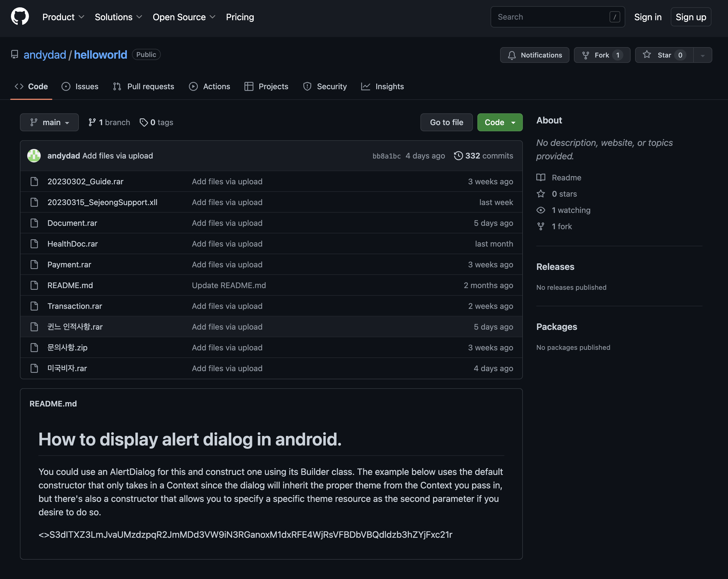
Task: Open the Star lists dropdown arrow
Action: click(x=703, y=55)
